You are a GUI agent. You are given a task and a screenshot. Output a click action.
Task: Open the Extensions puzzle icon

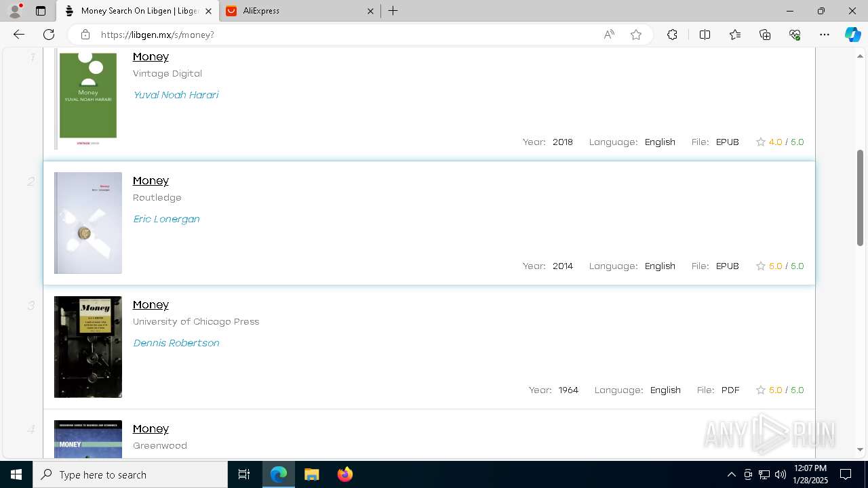[672, 35]
